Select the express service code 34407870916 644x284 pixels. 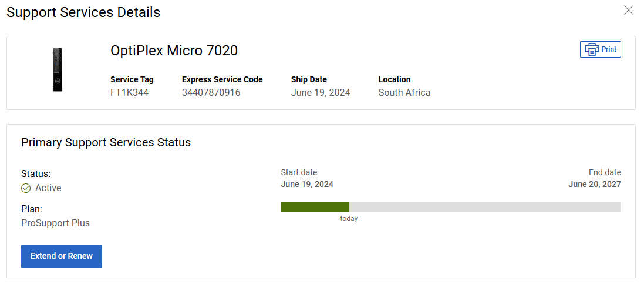211,92
